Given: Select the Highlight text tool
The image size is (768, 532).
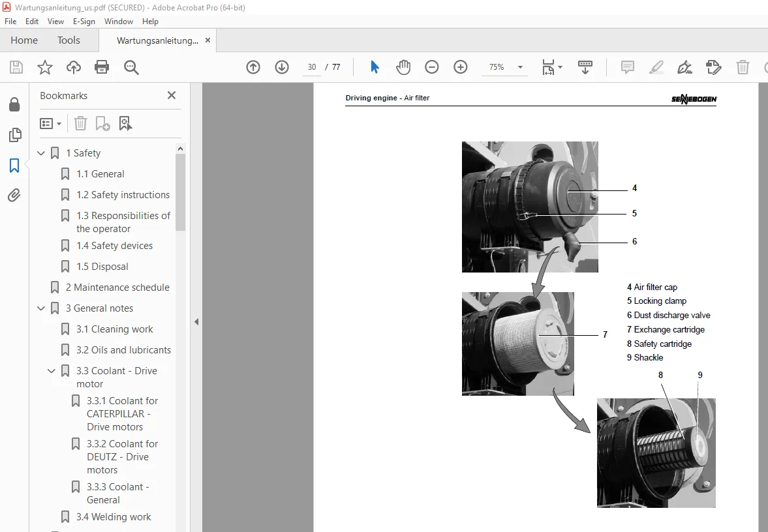Looking at the screenshot, I should click(656, 67).
